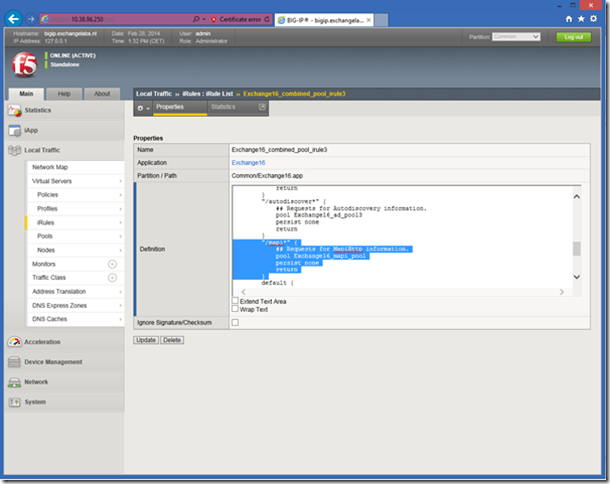610x484 pixels.
Task: Click the System section icon
Action: pyautogui.click(x=14, y=402)
